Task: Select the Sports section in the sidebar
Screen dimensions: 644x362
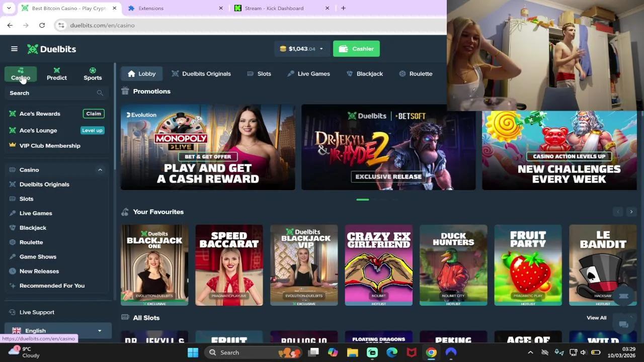Action: 93,74
